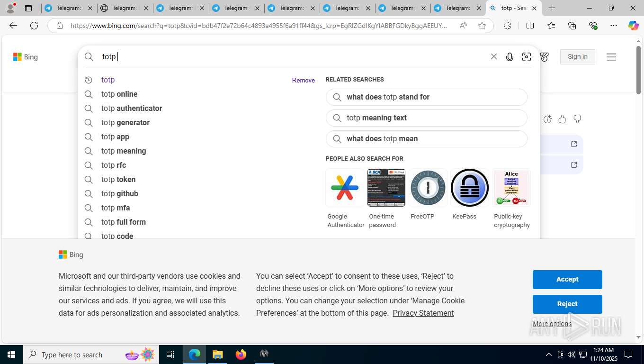Click the Bing logo

coord(26,57)
